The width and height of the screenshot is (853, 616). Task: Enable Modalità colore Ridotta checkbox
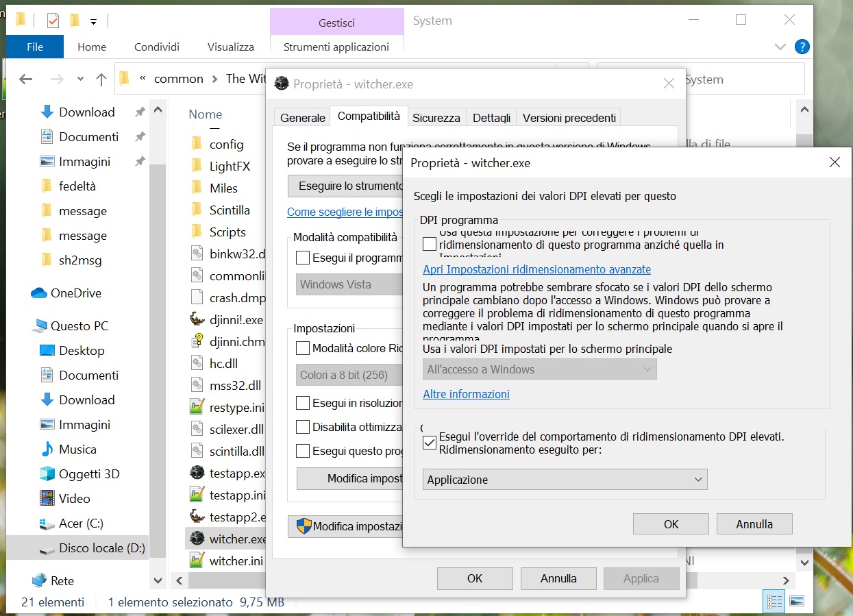[303, 348]
